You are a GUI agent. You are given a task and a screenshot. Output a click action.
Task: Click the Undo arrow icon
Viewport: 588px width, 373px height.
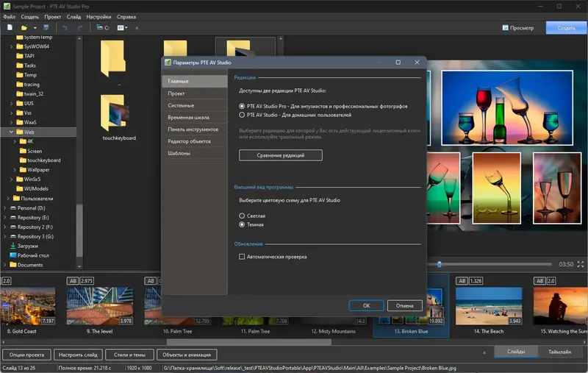(65, 28)
